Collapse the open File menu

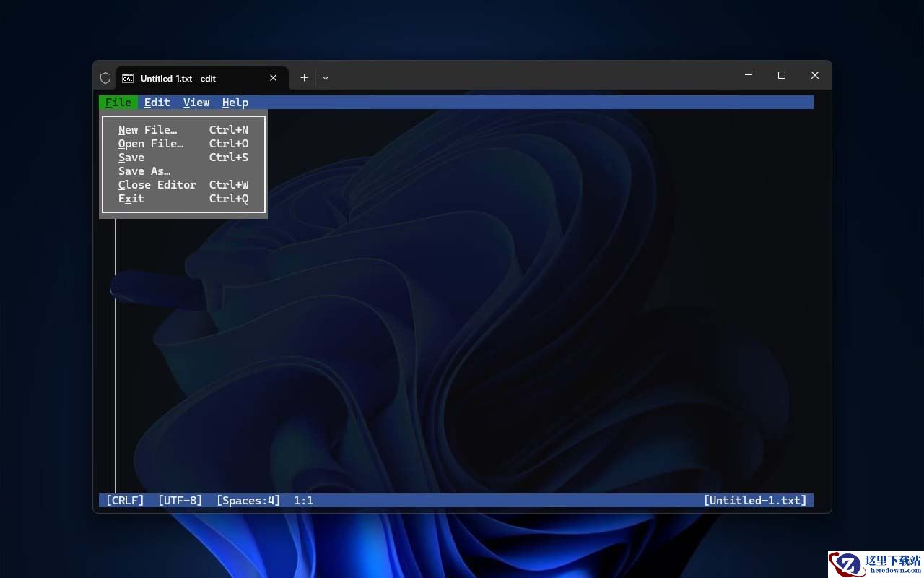click(118, 103)
